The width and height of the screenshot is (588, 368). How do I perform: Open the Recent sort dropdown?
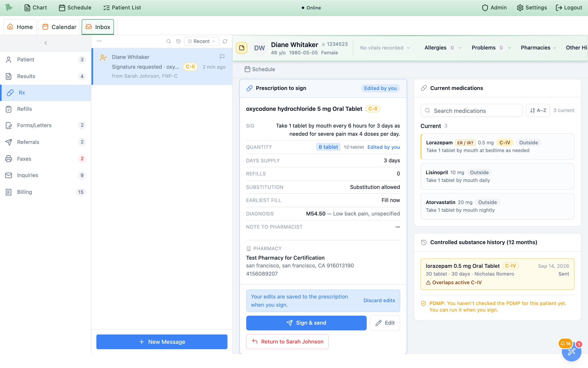click(202, 41)
